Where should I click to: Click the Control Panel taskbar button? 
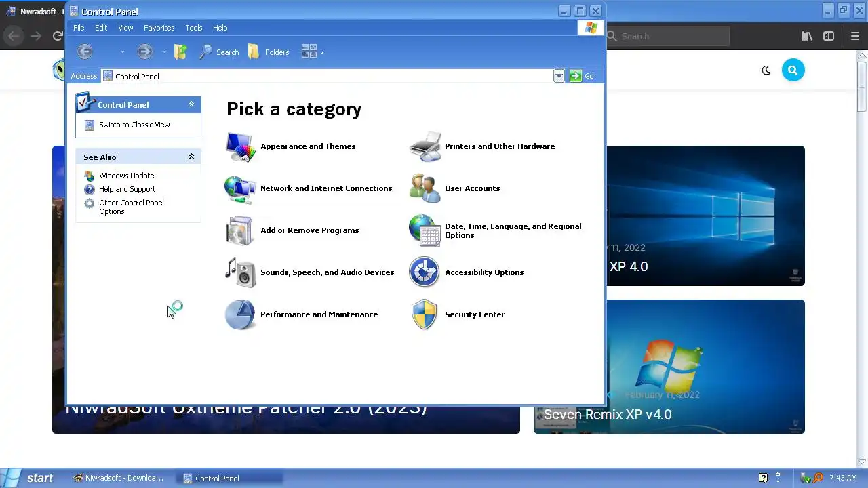[x=231, y=479]
